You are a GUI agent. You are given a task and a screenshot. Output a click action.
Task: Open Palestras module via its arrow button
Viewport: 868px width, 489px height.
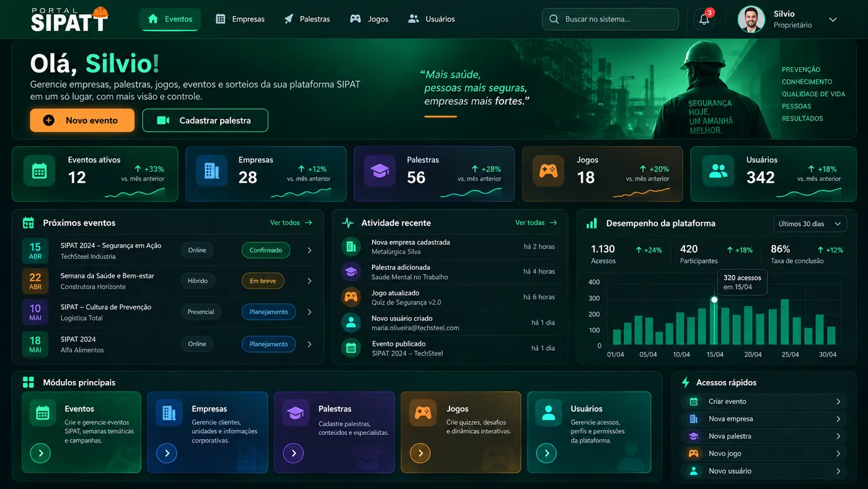[x=293, y=454]
